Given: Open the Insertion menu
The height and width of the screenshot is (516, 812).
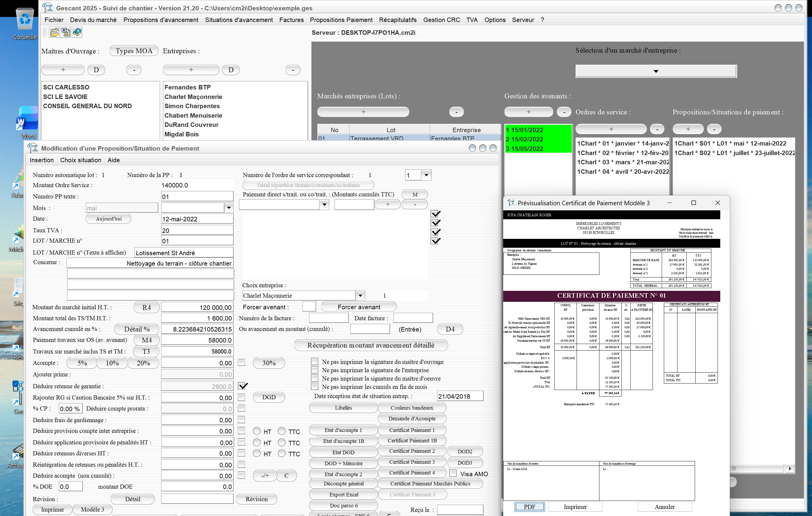Looking at the screenshot, I should click(x=42, y=160).
